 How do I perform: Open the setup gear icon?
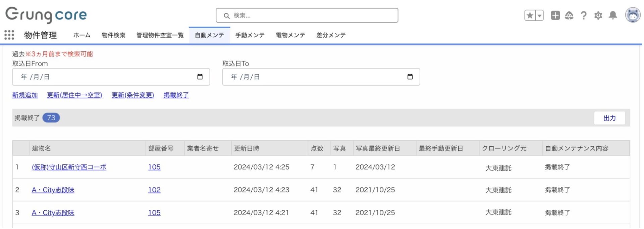[598, 15]
